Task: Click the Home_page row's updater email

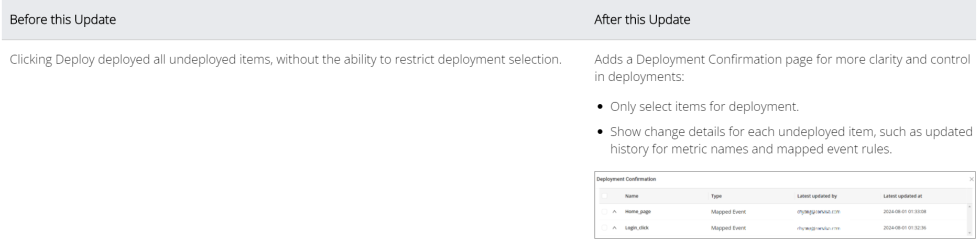Action: click(818, 212)
